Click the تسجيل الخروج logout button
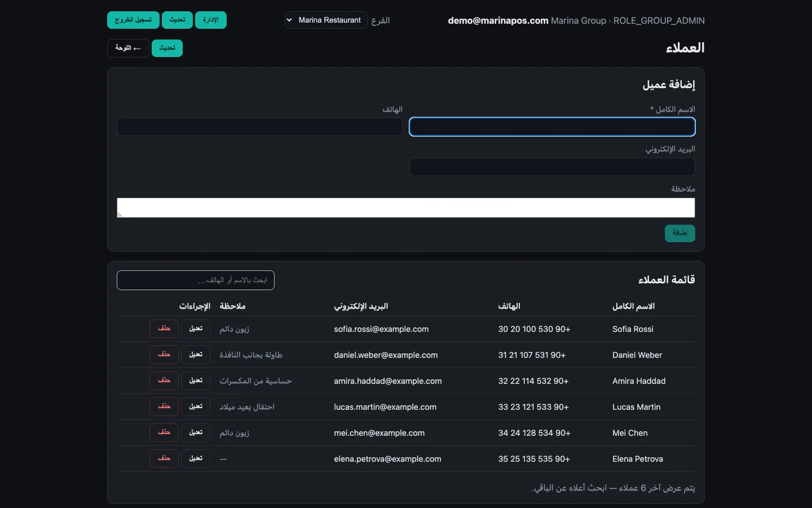The height and width of the screenshot is (508, 812). tap(133, 20)
